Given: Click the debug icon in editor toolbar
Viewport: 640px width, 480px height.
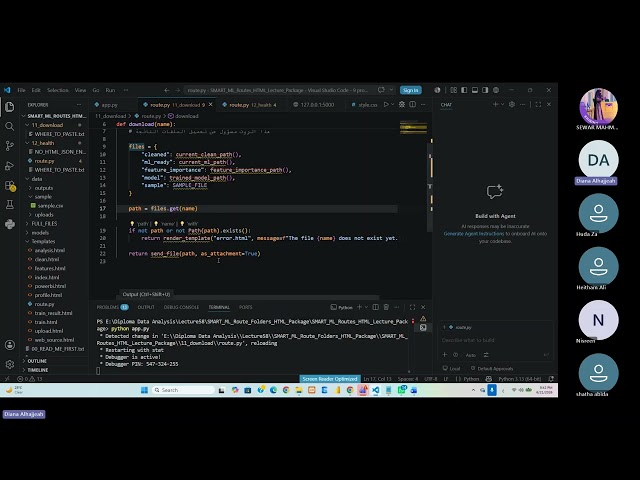Looking at the screenshot, I should point(402,104).
